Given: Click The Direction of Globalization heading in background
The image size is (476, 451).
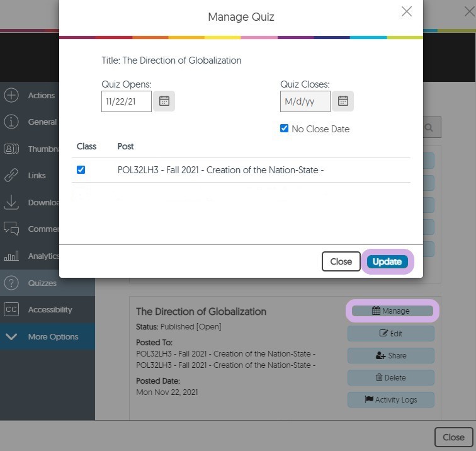Looking at the screenshot, I should click(201, 312).
